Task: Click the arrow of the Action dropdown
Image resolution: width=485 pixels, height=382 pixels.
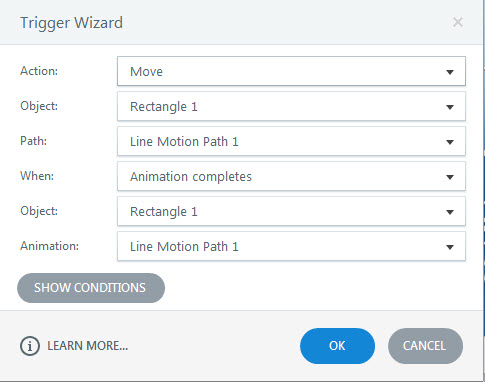Action: click(x=450, y=72)
